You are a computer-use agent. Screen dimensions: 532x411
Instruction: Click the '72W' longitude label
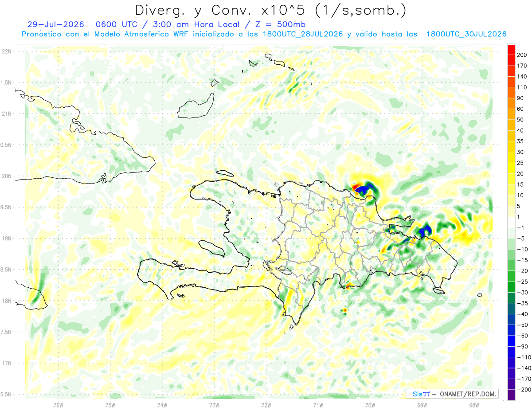tap(266, 405)
